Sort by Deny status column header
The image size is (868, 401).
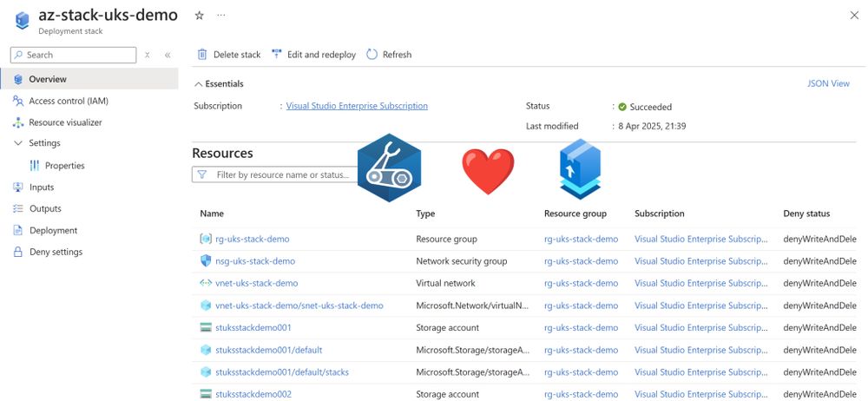806,214
